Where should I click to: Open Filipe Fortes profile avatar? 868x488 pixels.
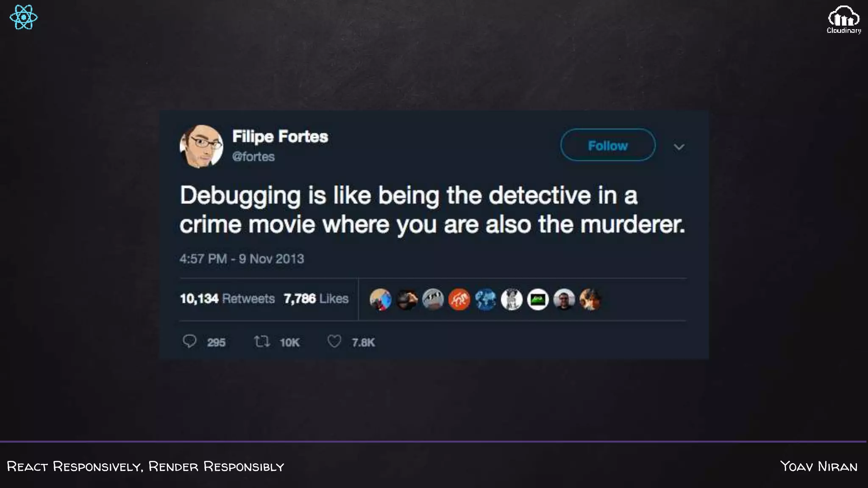(x=201, y=146)
